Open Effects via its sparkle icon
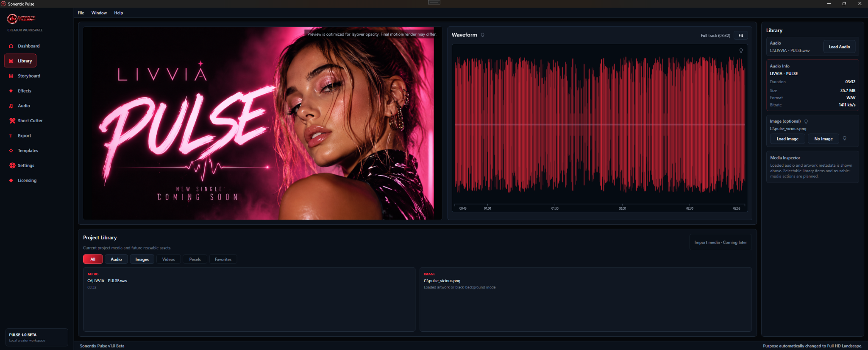Viewport: 868px width, 350px height. 11,91
